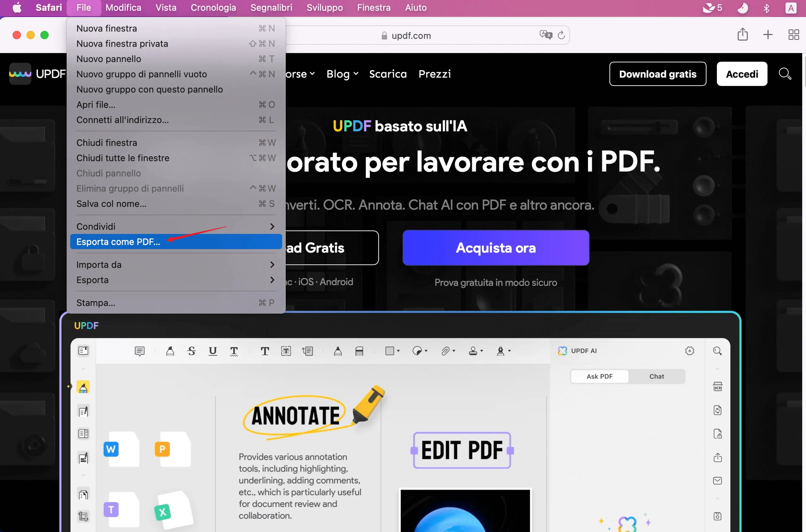
Task: Click the OCR icon in right sidebar
Action: click(717, 386)
